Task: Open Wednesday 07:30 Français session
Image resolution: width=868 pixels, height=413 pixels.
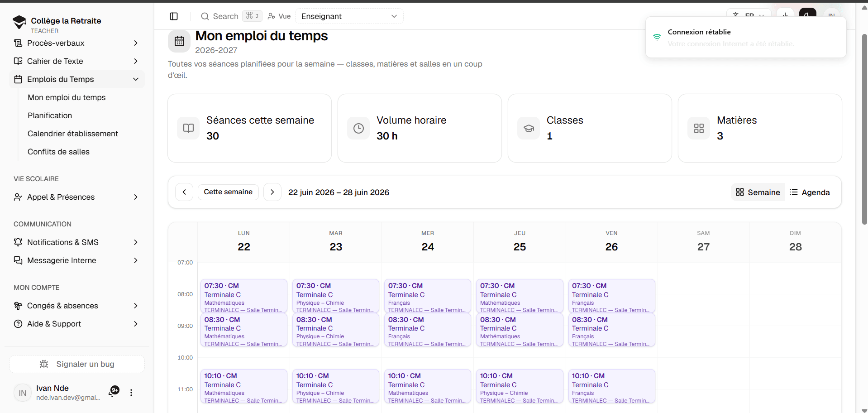Action: pyautogui.click(x=428, y=296)
